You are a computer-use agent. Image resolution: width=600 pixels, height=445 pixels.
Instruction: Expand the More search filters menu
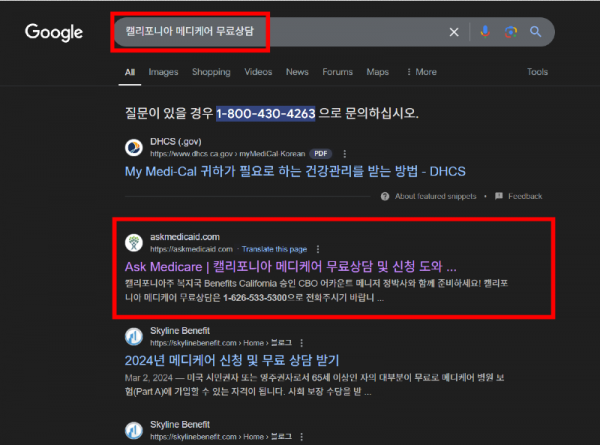click(420, 72)
